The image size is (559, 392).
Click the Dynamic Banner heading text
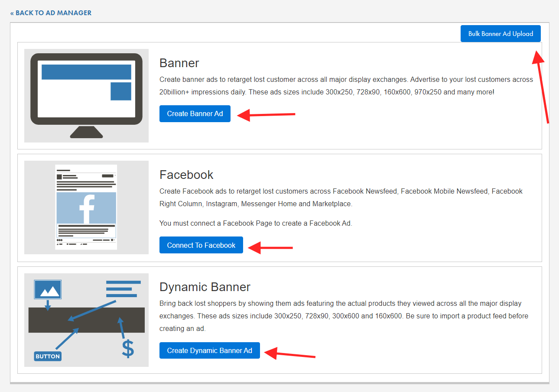(x=205, y=287)
